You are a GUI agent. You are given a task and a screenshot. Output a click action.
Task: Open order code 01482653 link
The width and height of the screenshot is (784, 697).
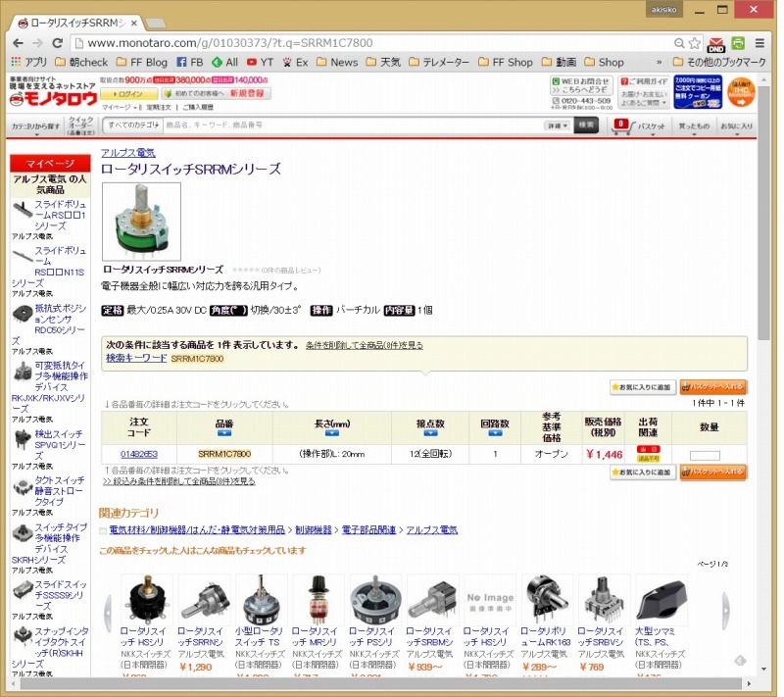click(x=139, y=454)
